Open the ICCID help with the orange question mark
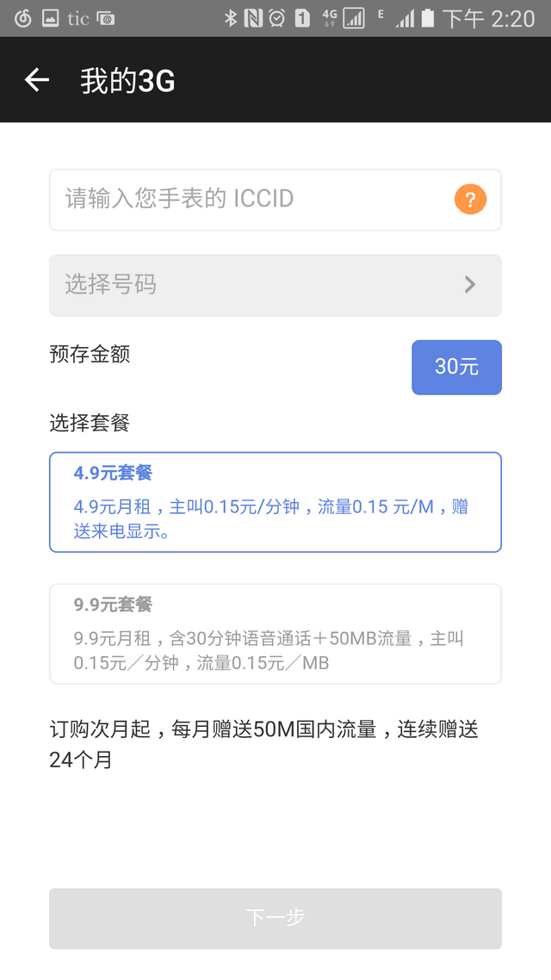The width and height of the screenshot is (551, 980). (x=469, y=199)
